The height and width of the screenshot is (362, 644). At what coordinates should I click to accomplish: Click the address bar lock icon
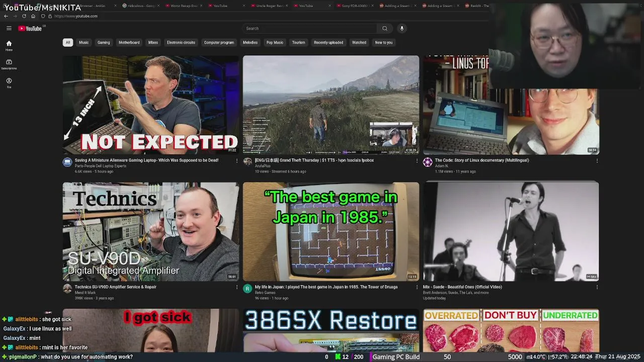[50, 16]
